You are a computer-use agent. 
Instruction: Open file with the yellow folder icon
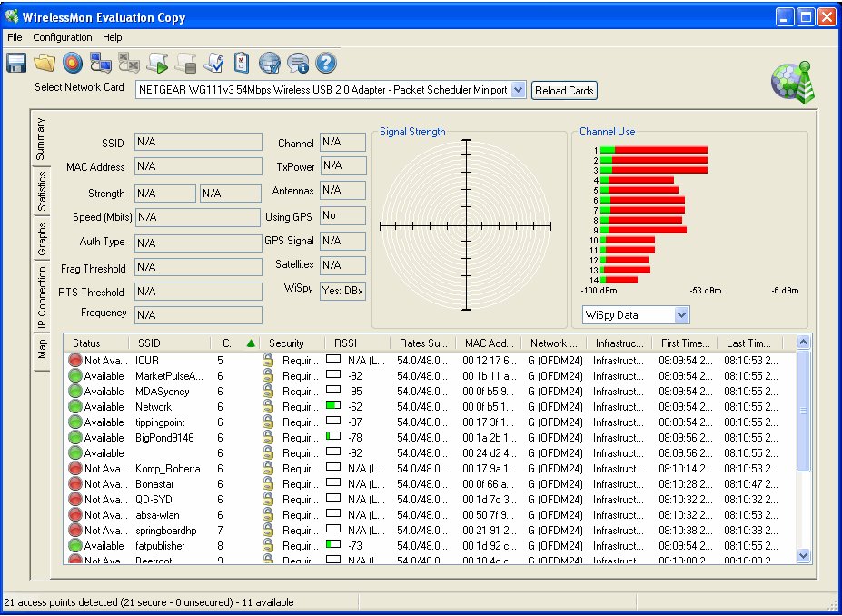coord(45,64)
